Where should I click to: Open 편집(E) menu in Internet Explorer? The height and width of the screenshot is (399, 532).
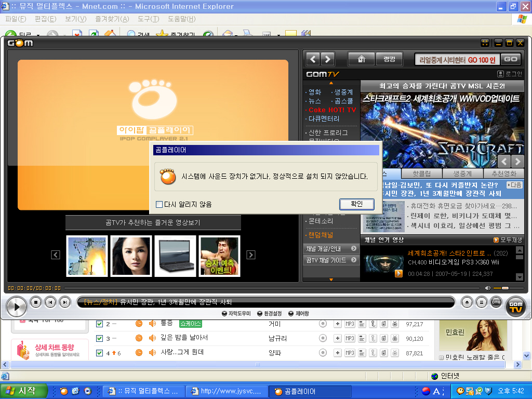tap(46, 19)
